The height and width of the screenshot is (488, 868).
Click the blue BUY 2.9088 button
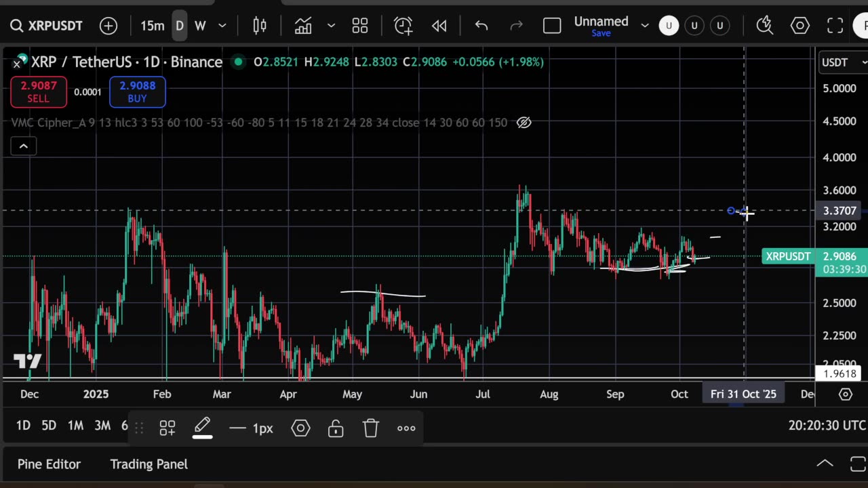(137, 92)
